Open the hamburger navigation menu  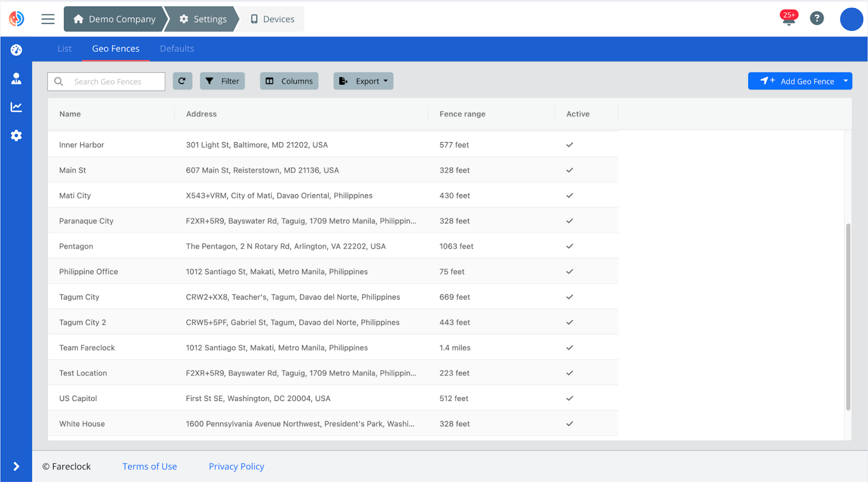pos(48,19)
